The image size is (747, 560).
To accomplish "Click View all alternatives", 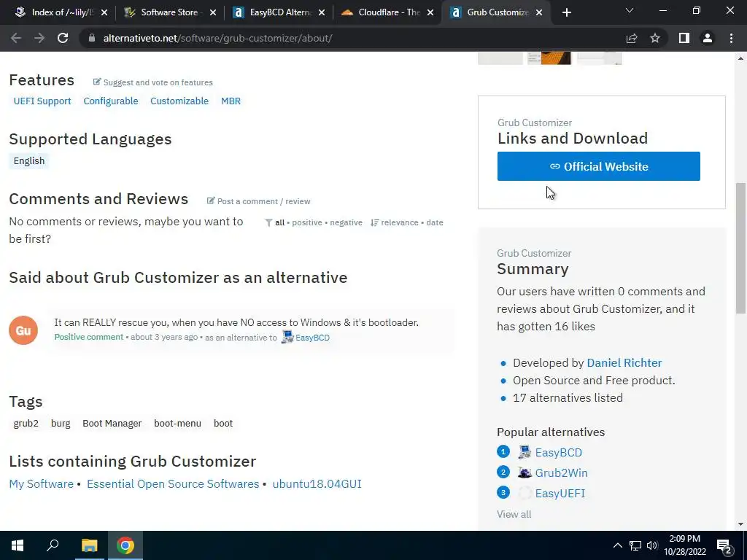I will [514, 514].
